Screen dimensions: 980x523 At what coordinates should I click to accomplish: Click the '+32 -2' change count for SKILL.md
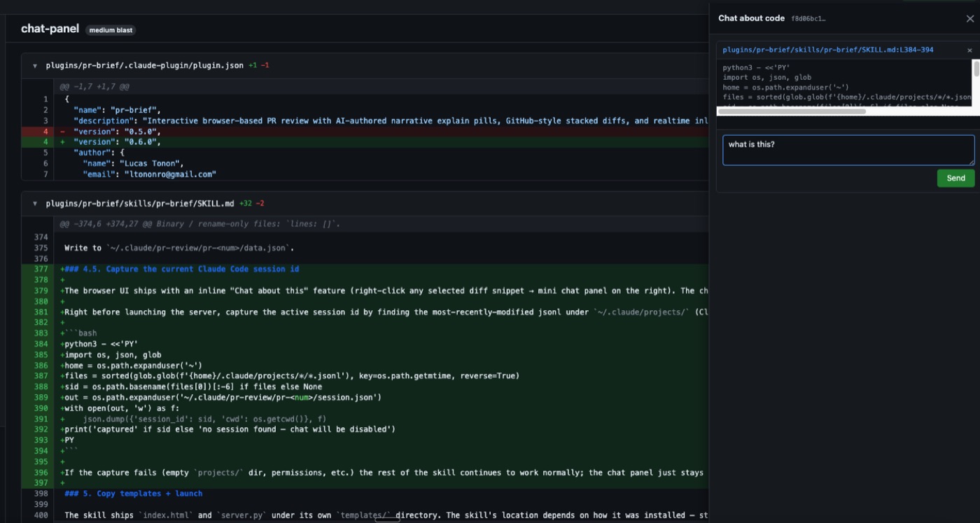tap(252, 204)
